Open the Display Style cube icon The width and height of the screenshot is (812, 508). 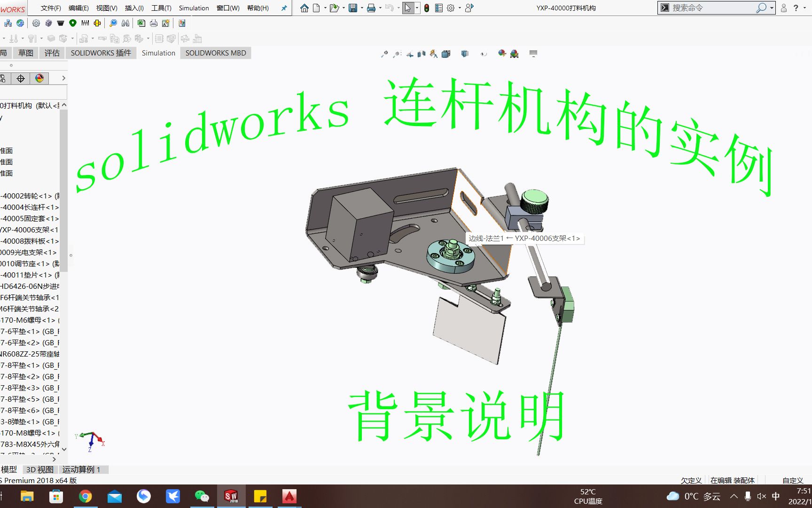point(465,54)
